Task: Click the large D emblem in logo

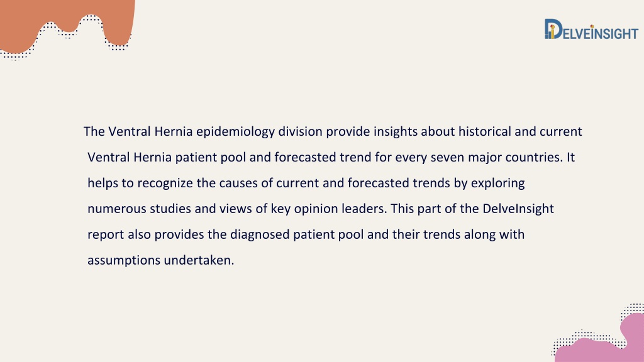Action: pyautogui.click(x=553, y=29)
